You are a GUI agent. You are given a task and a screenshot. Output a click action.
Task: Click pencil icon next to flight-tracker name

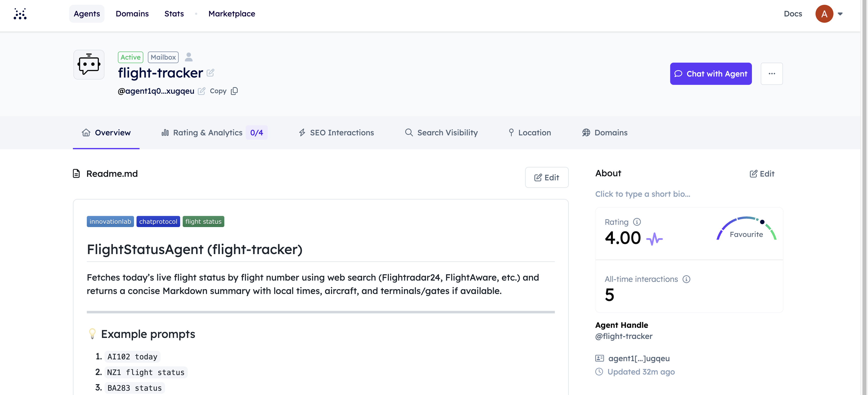click(210, 72)
